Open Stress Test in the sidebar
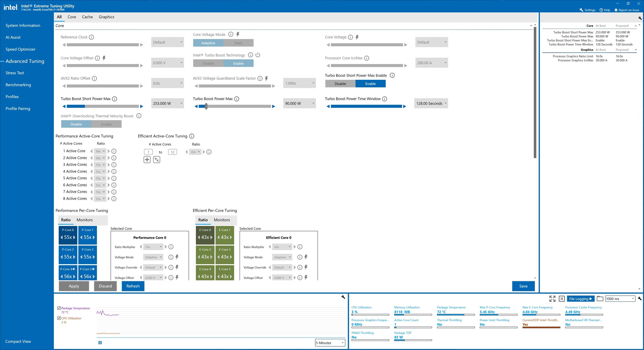The image size is (644, 350). click(x=15, y=73)
